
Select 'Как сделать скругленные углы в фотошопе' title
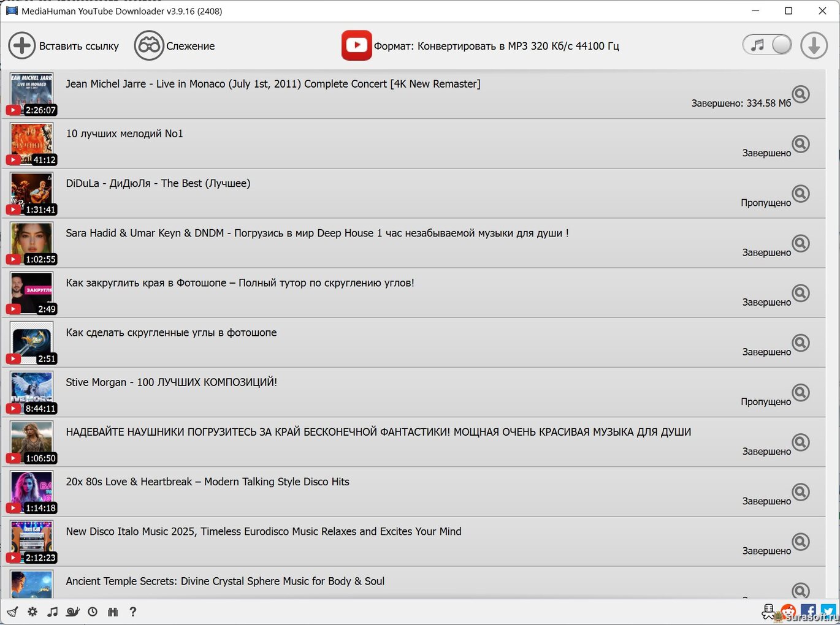coord(171,333)
